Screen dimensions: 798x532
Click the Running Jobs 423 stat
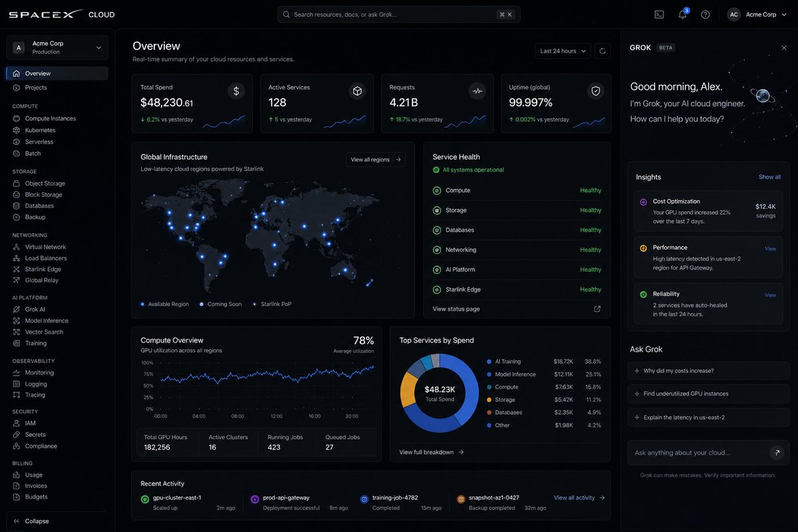point(285,442)
